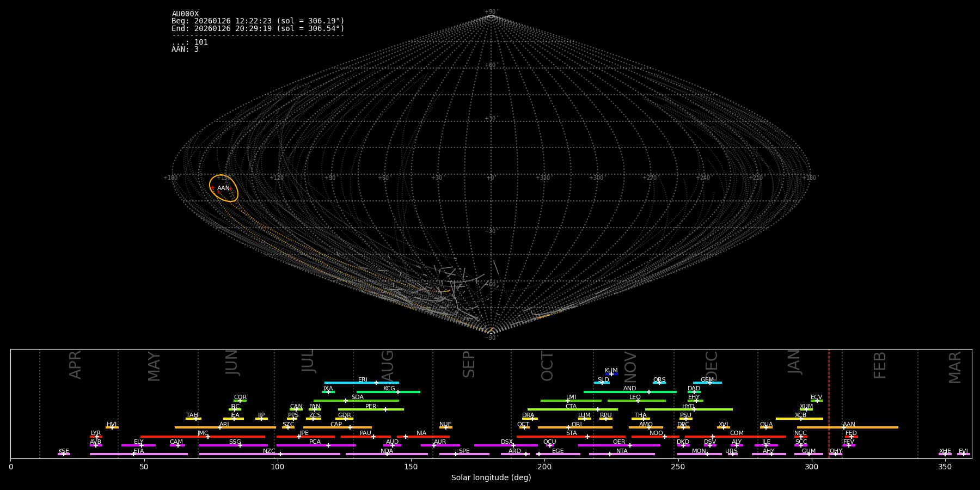980x490 pixels.
Task: Select the XUM shower label
Action: (806, 407)
